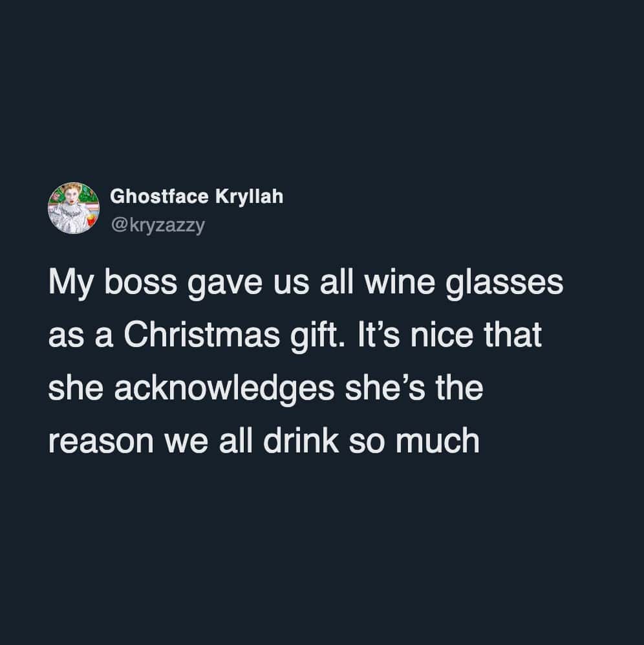Open the Ghostface Kryllah display name
The width and height of the screenshot is (644, 645).
[197, 196]
